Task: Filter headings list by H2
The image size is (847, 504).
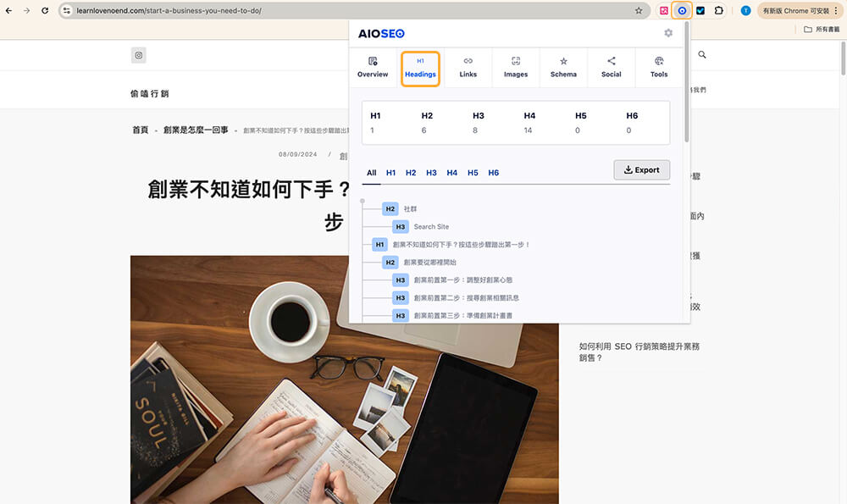Action: [411, 173]
